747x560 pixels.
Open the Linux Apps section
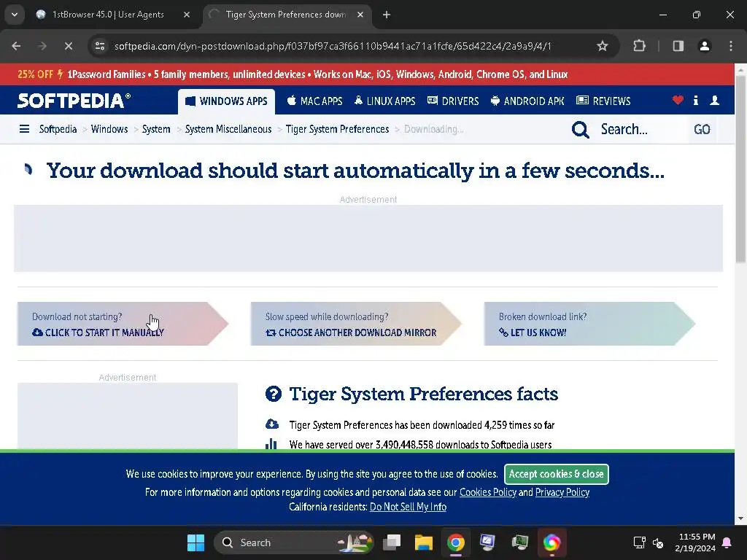coord(385,101)
